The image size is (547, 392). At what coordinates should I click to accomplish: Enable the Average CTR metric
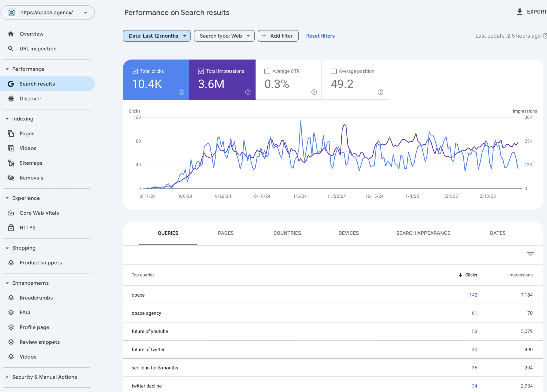pos(267,71)
